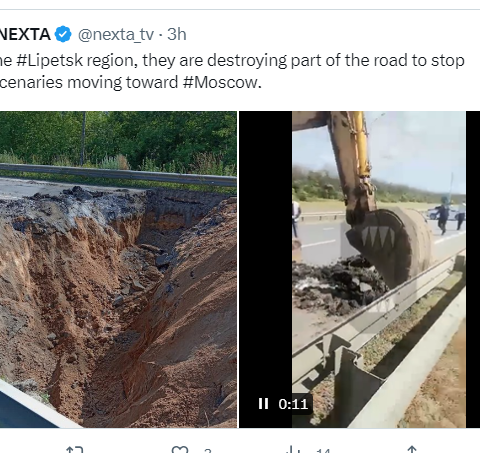Click the blue verified badge next to NEXTA
This screenshot has height=453, width=480.
(x=63, y=34)
